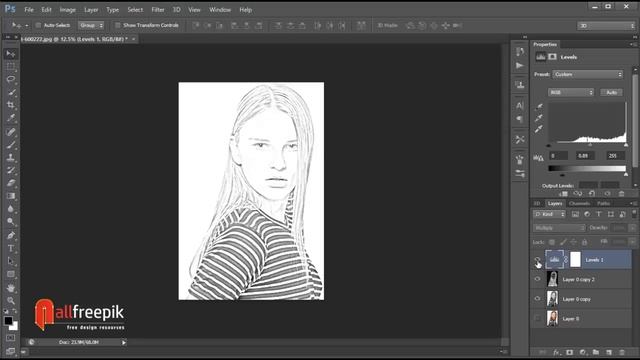Select the Dodge tool

point(11,222)
